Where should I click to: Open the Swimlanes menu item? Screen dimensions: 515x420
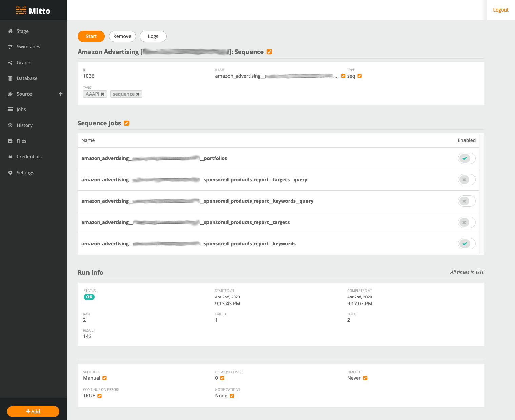28,47
